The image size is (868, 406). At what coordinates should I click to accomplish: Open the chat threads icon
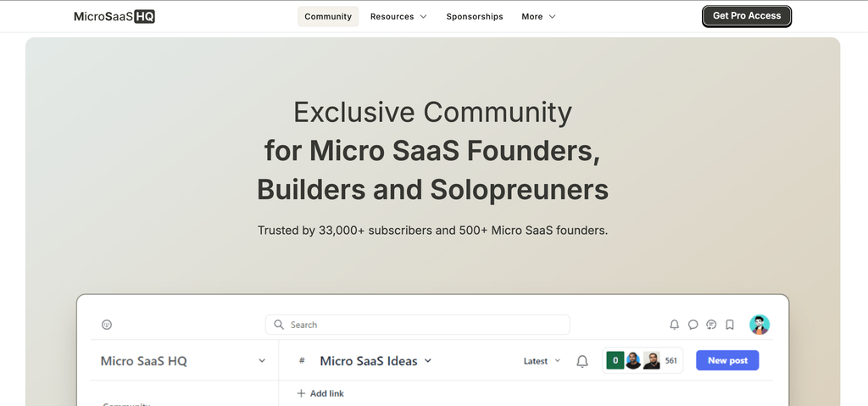pos(711,325)
